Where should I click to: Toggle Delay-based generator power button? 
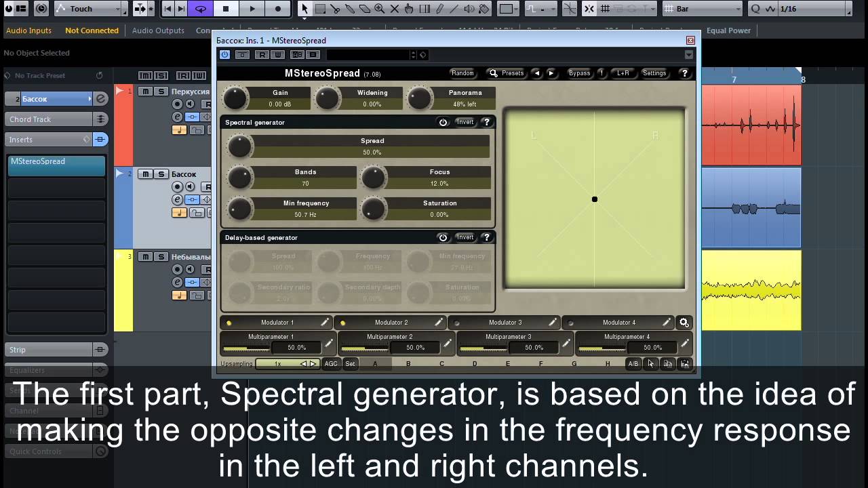(443, 237)
